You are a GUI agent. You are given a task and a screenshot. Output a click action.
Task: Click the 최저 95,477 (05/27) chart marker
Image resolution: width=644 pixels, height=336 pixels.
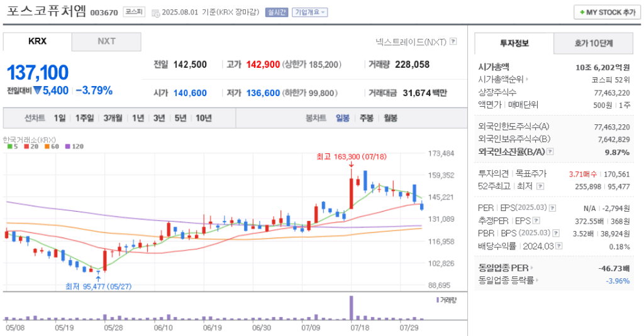(x=99, y=286)
